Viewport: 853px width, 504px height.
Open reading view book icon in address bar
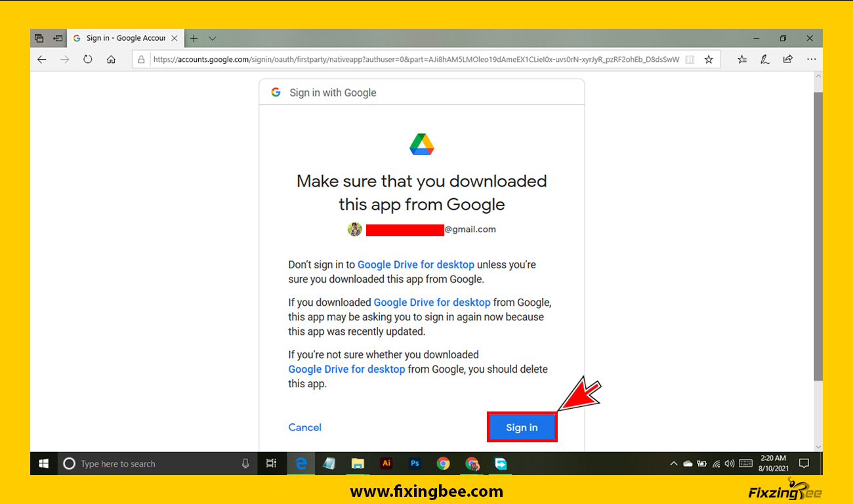tap(690, 60)
